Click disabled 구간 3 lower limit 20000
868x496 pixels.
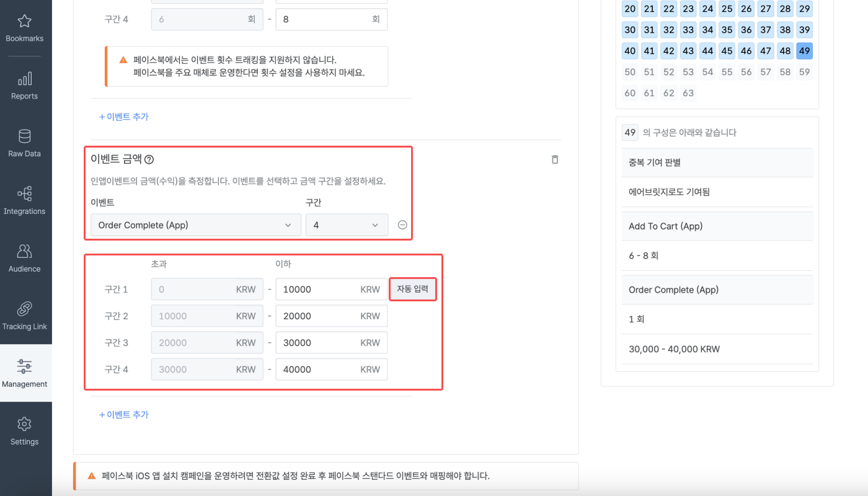[207, 343]
